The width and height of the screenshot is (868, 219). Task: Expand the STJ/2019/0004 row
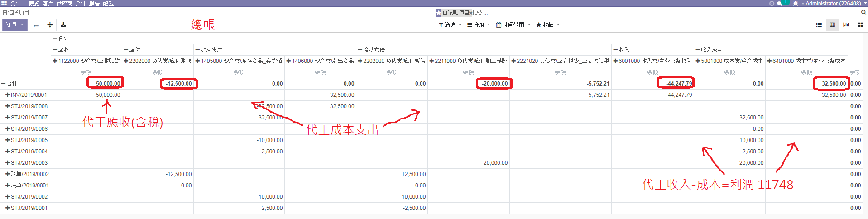(x=26, y=152)
